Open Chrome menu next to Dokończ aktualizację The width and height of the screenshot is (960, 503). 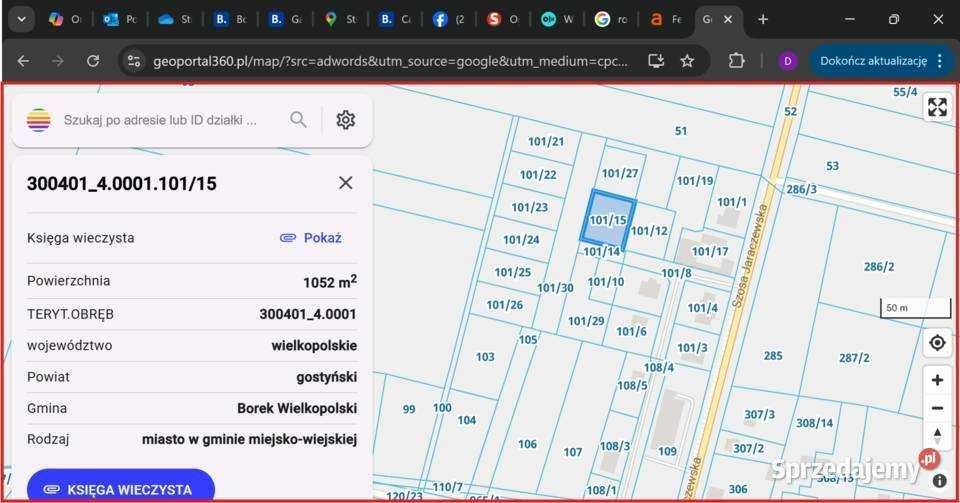[x=939, y=61]
